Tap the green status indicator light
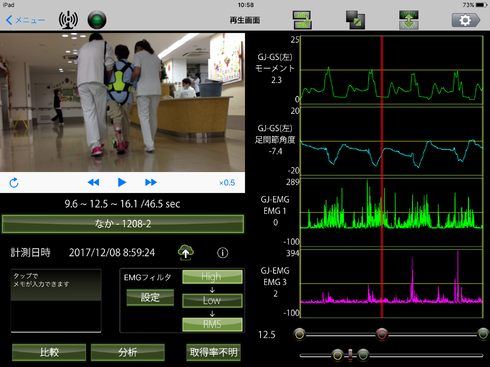 point(97,20)
